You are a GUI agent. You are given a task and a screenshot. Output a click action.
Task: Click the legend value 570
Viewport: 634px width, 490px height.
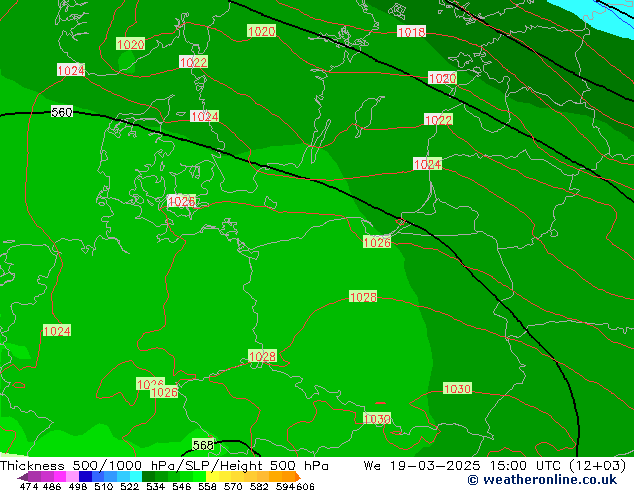[x=233, y=486]
